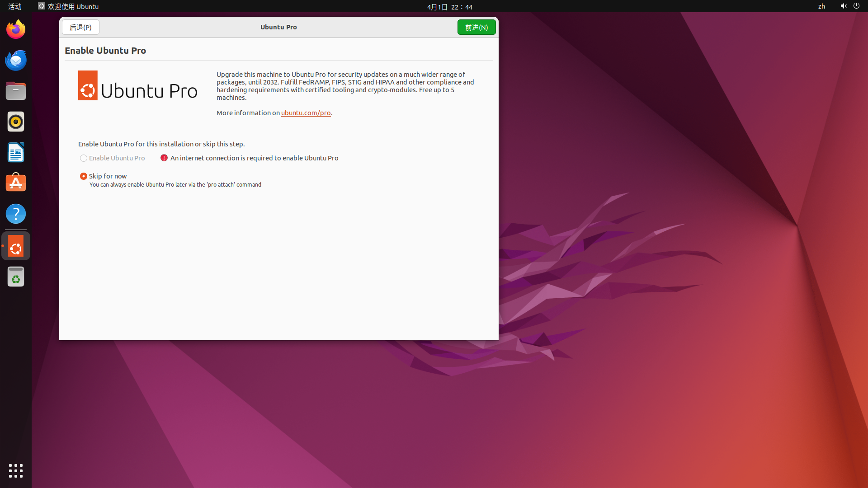868x488 pixels.
Task: Show all applications grid
Action: point(16,471)
